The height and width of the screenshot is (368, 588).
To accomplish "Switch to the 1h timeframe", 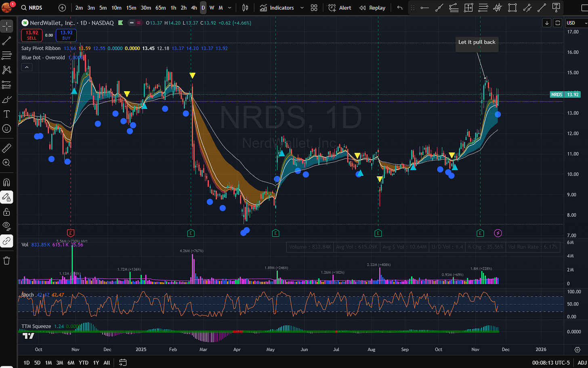I will pyautogui.click(x=173, y=8).
